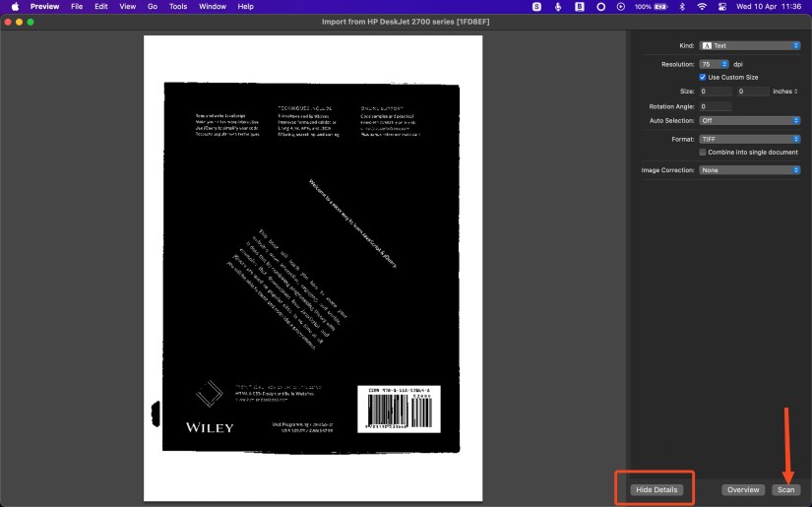Open the Format dropdown set to TIFF

(749, 140)
